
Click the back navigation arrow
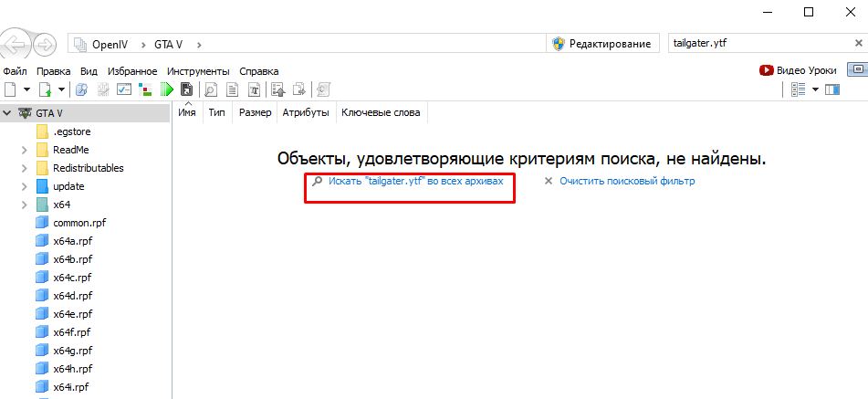tap(16, 44)
